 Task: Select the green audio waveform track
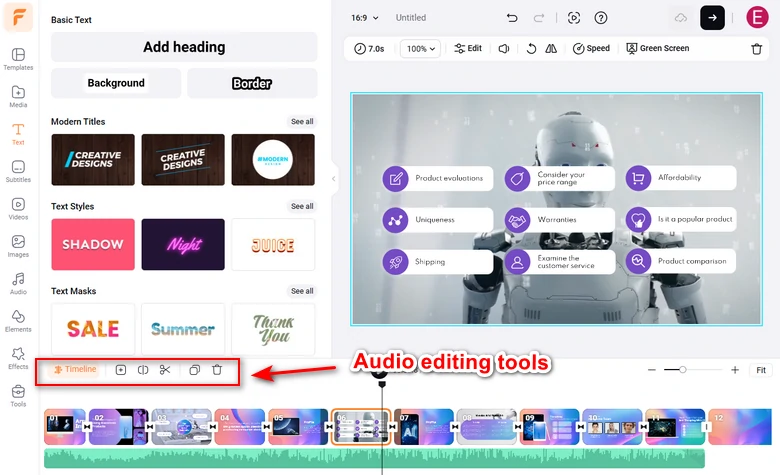click(374, 458)
